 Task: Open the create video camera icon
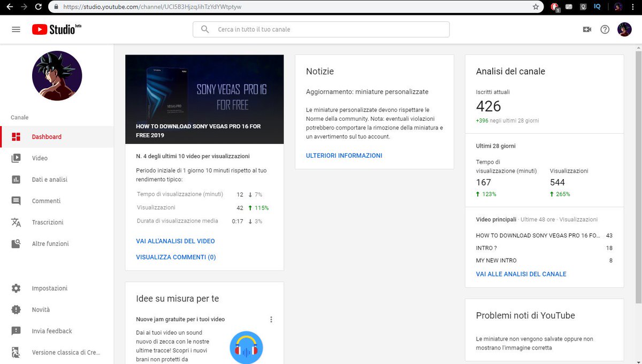587,29
